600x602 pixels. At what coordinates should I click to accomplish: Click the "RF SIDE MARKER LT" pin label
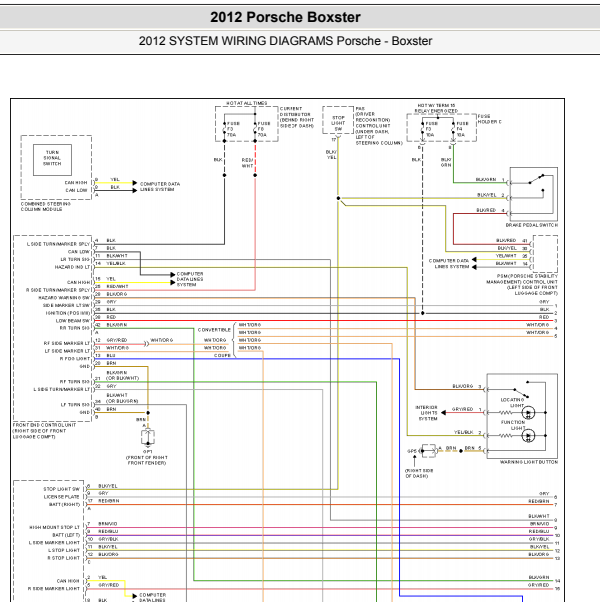[x=67, y=344]
